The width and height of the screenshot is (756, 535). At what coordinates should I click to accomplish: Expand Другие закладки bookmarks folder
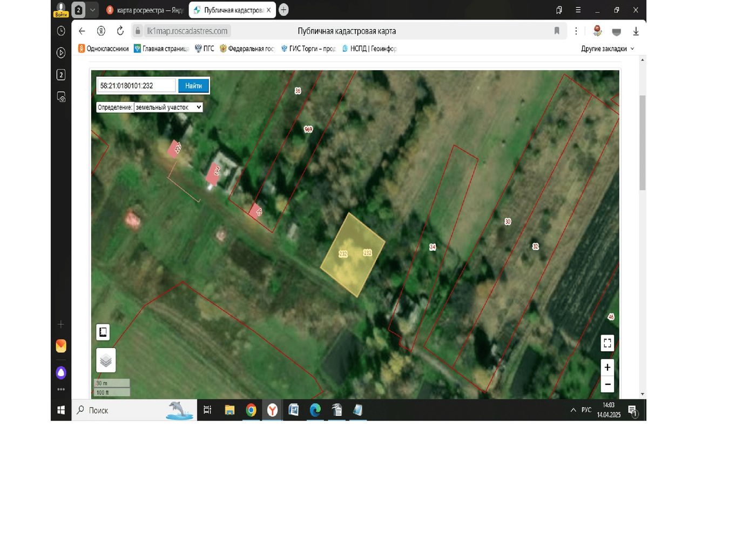click(x=607, y=49)
